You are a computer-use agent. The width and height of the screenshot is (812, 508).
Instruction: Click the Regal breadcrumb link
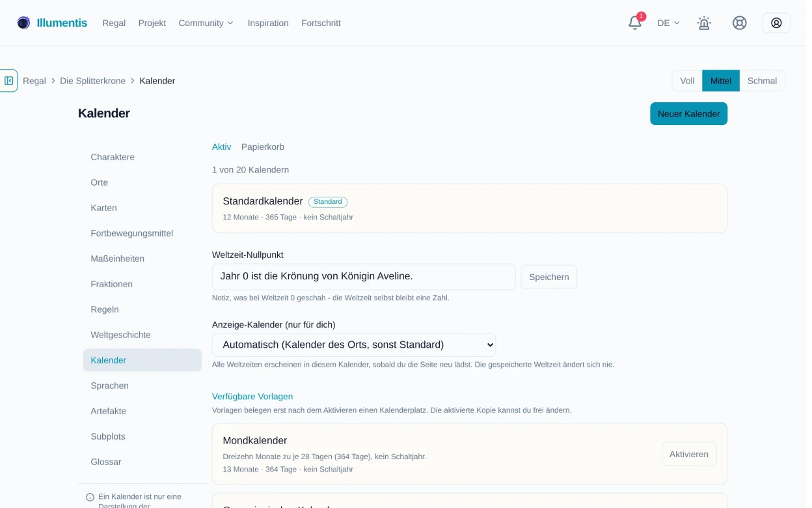[x=34, y=81]
